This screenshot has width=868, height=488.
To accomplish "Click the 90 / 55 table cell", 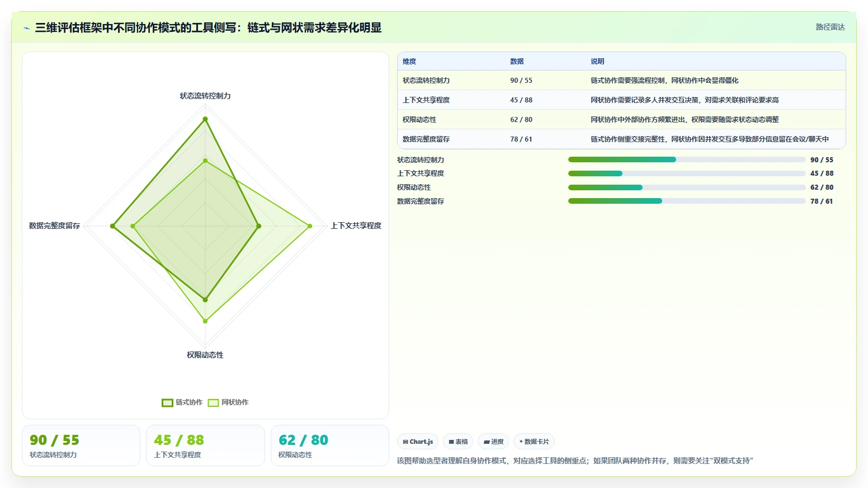I will click(x=521, y=81).
